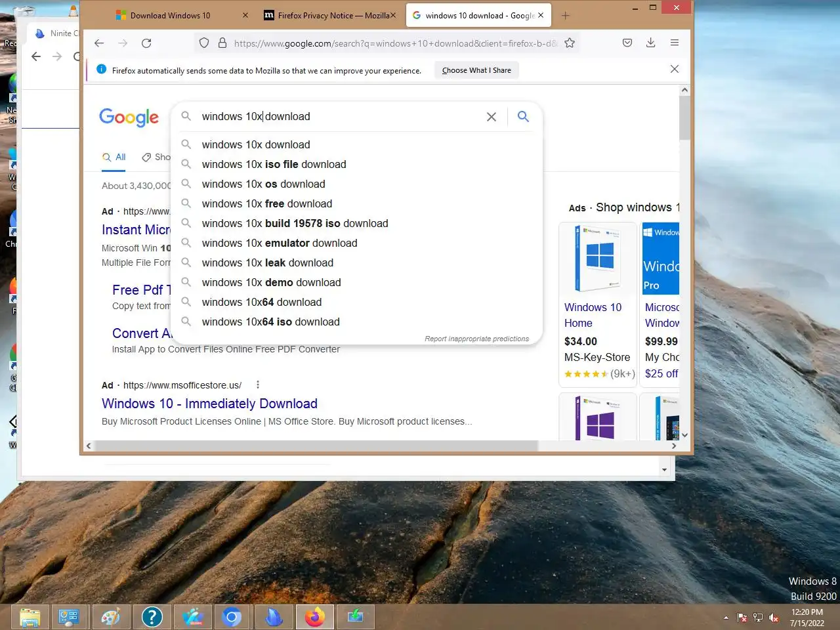The width and height of the screenshot is (840, 630).
Task: Open Firefox downloads panel
Action: [x=651, y=43]
